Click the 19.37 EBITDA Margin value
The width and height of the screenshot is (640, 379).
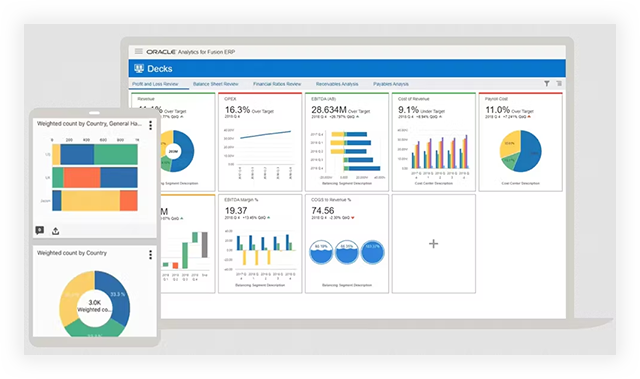(236, 211)
